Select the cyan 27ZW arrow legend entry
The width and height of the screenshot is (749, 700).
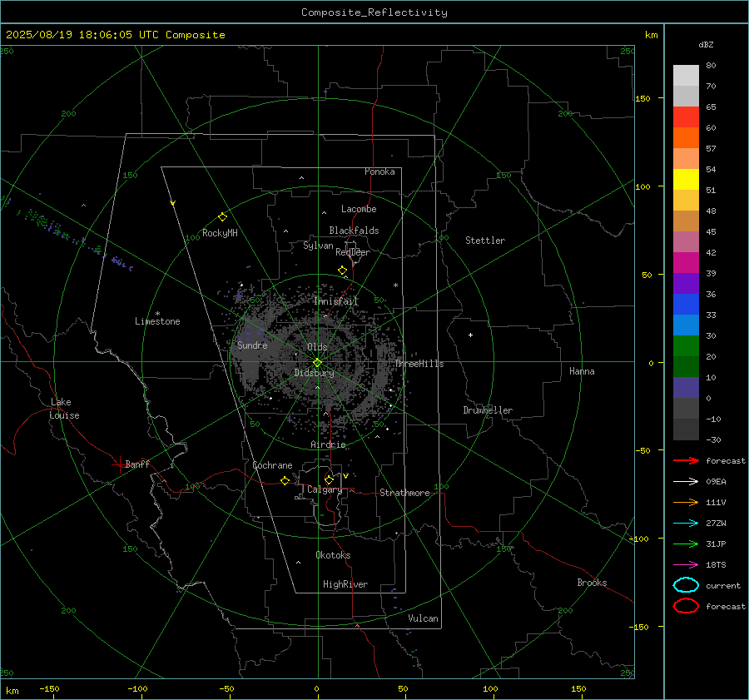[x=686, y=524]
